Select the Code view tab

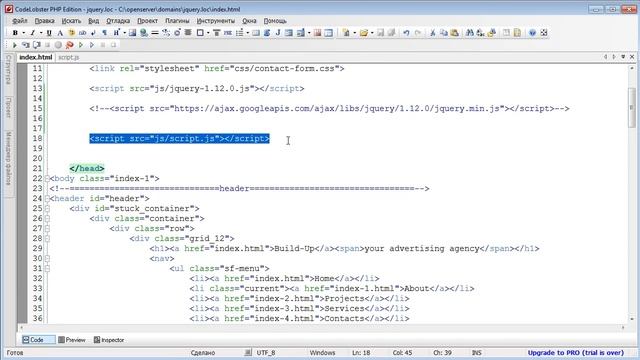click(x=38, y=340)
